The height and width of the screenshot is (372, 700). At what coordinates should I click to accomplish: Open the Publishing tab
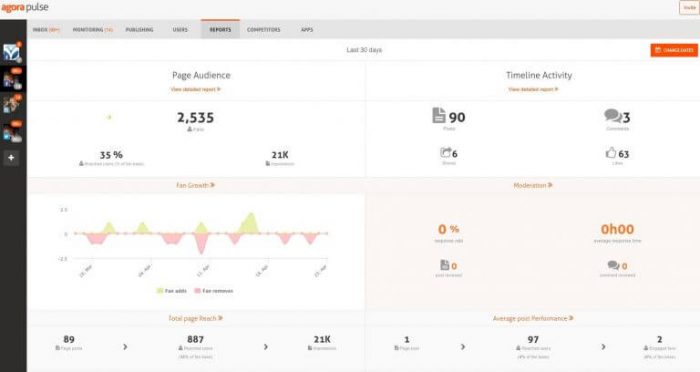coord(139,29)
